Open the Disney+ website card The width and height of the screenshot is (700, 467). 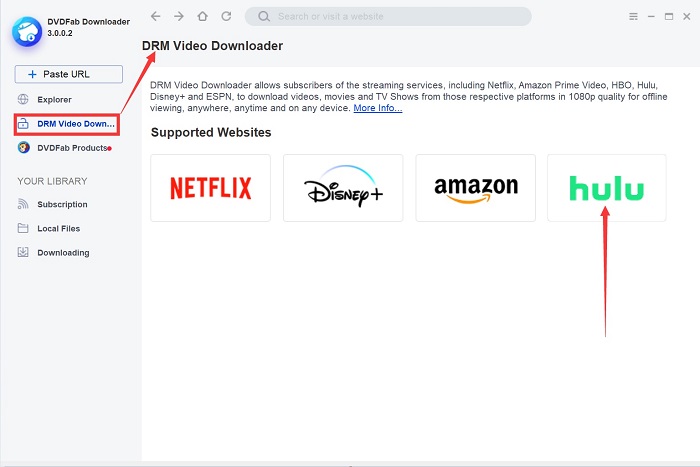343,188
